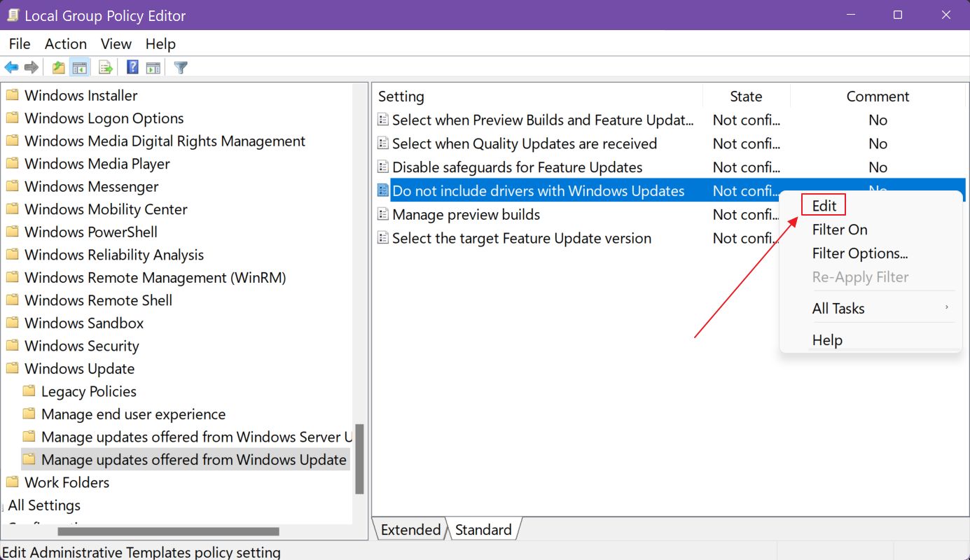The image size is (970, 560).
Task: Click the Export List toolbar icon
Action: click(106, 68)
